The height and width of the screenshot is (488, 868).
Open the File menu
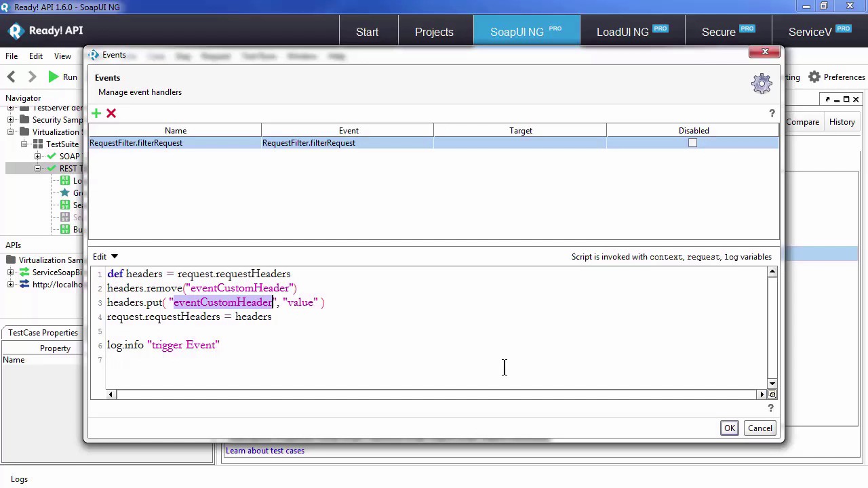[x=12, y=56]
